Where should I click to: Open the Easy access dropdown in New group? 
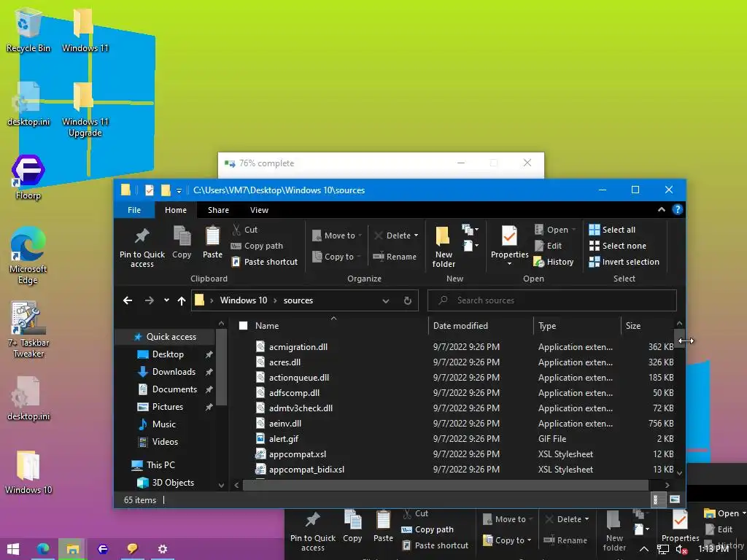[471, 246]
